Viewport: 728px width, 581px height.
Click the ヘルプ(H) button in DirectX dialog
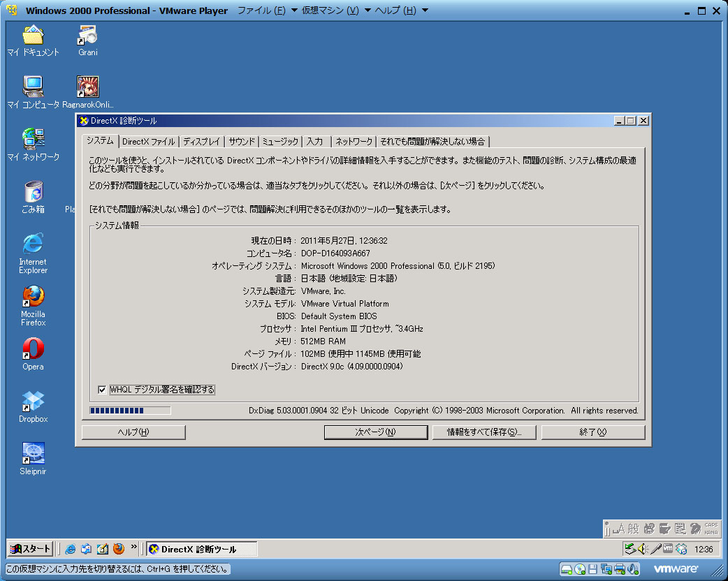click(133, 432)
